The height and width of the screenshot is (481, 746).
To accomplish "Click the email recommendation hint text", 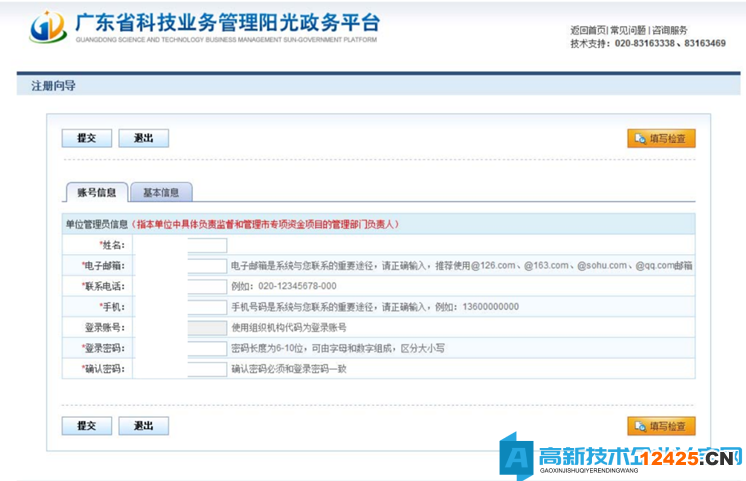I will click(x=461, y=265).
